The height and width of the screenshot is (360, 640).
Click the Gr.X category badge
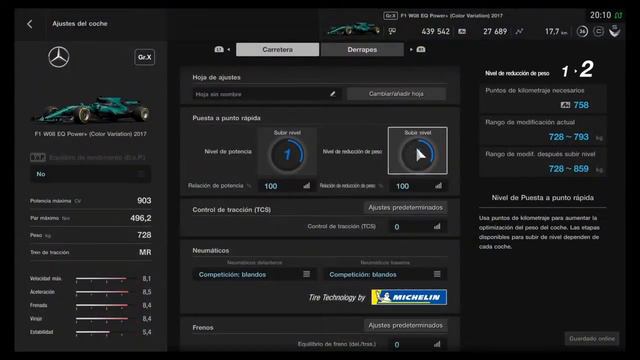[x=144, y=57]
